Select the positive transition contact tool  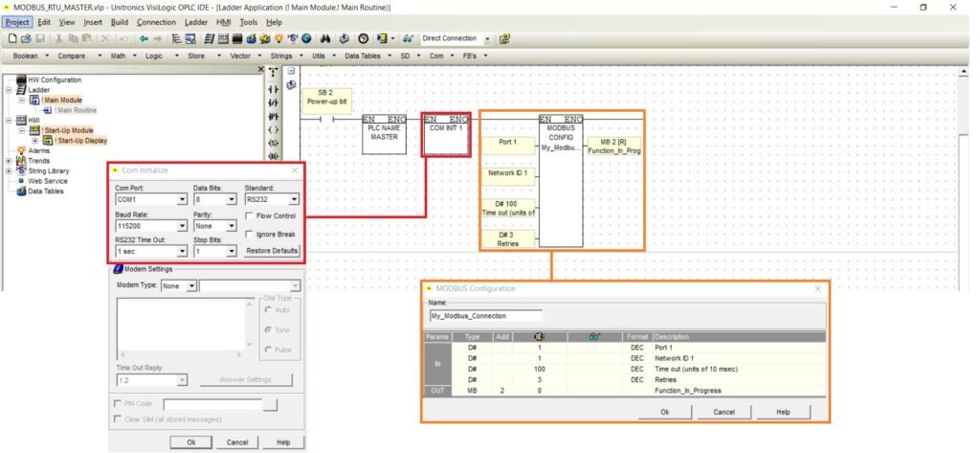pyautogui.click(x=273, y=117)
